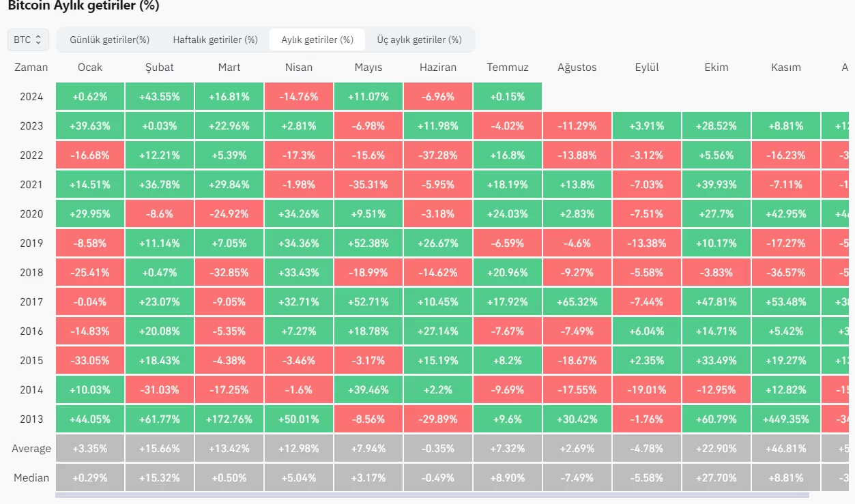Click the horizontal scrollbar below the table
Viewport: 855px width, 504px height.
(x=431, y=495)
